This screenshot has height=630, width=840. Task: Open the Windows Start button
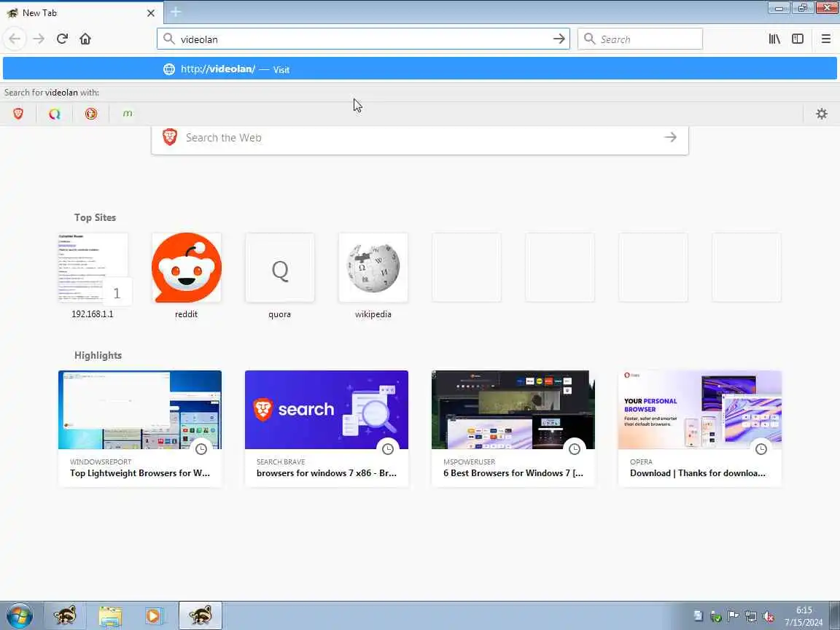point(19,615)
